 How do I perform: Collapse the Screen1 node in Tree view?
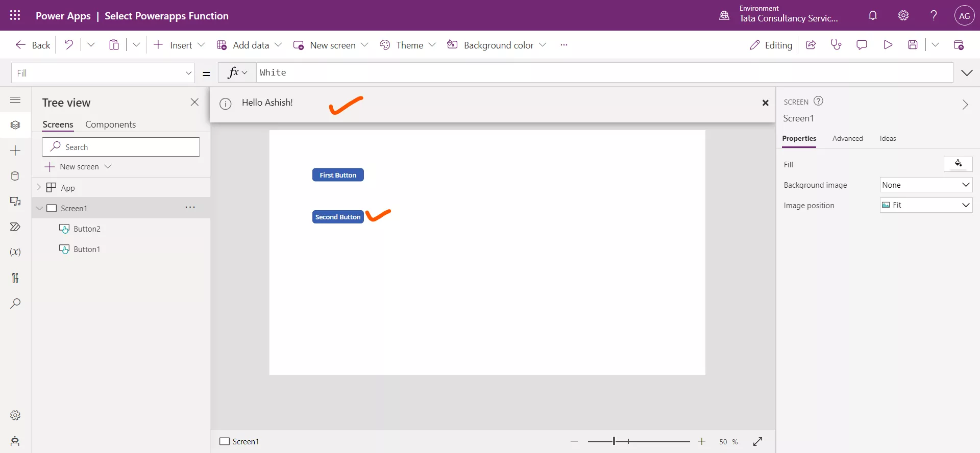(x=39, y=208)
